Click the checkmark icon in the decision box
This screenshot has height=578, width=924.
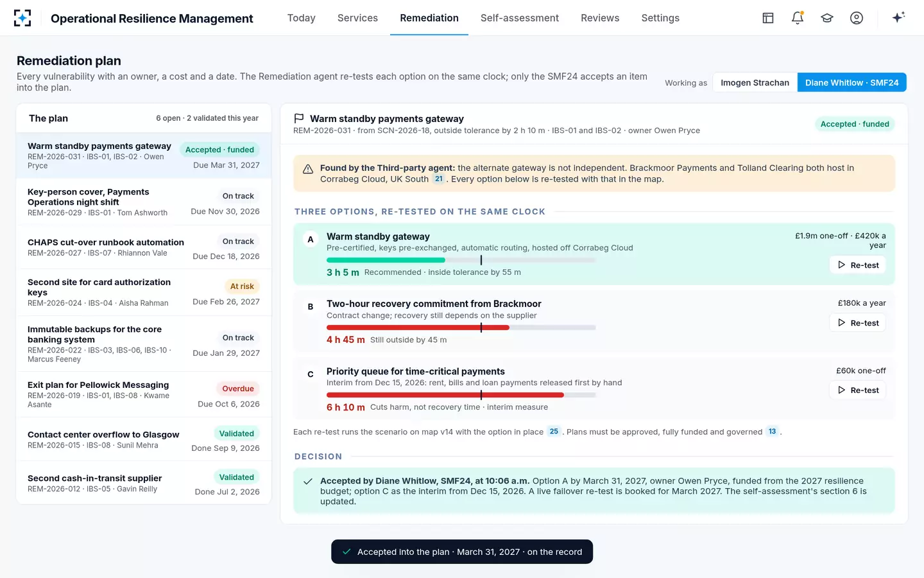308,481
